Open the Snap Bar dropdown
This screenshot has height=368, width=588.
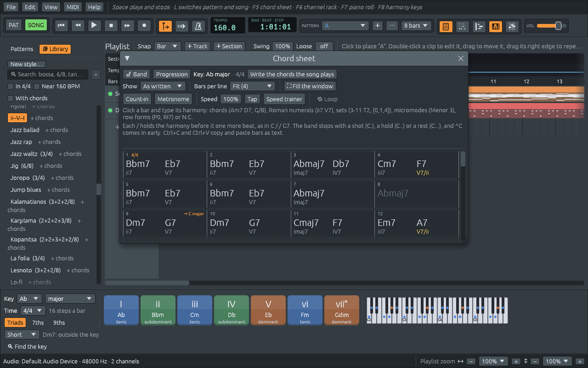pos(168,46)
